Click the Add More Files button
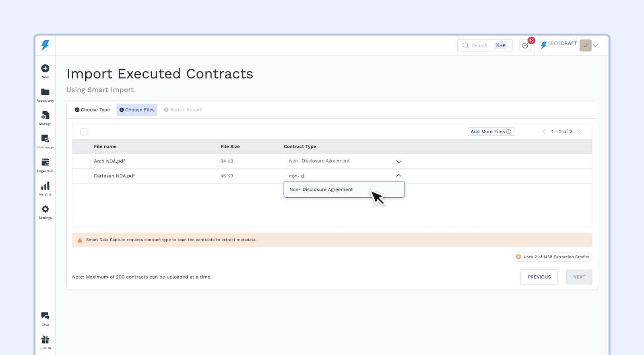Screen dimensions: 644x355 pyautogui.click(x=491, y=132)
